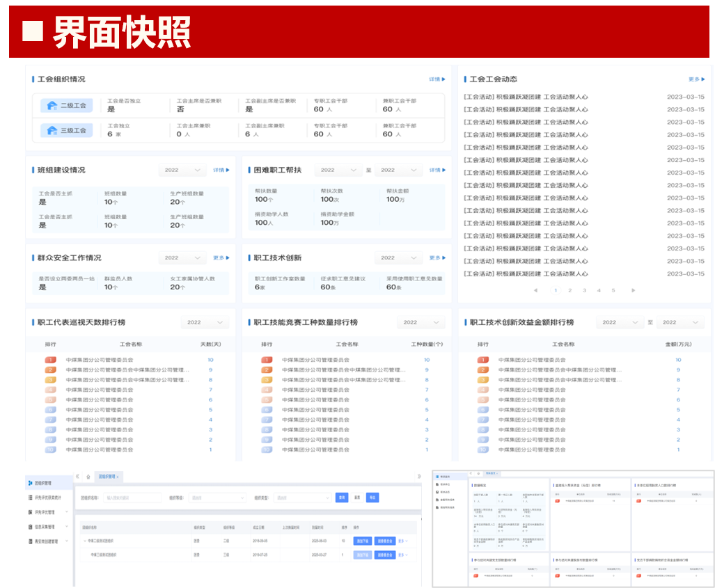Open year dropdown for 职工技能竞赛工种数量排行榜
The image size is (715, 588).
(421, 322)
